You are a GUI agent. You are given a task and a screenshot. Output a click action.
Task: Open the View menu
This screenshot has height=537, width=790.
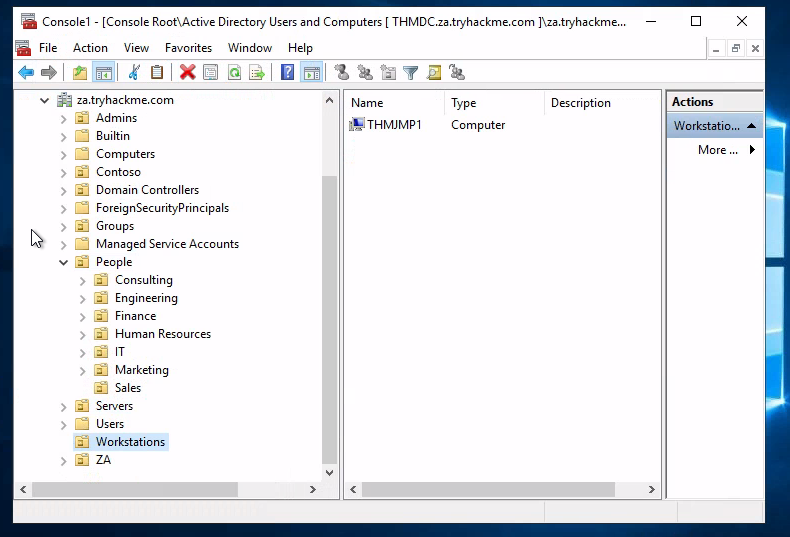click(136, 48)
